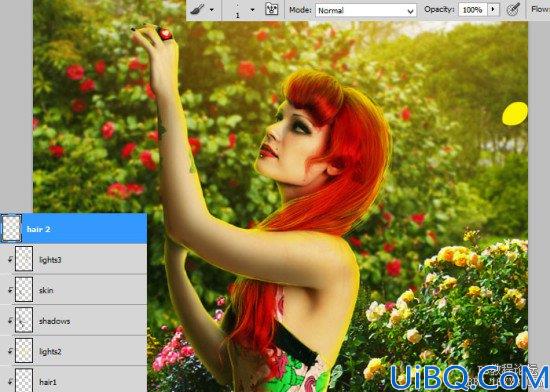The width and height of the screenshot is (550, 392).
Task: Toggle the Brush panel icon
Action: click(271, 9)
